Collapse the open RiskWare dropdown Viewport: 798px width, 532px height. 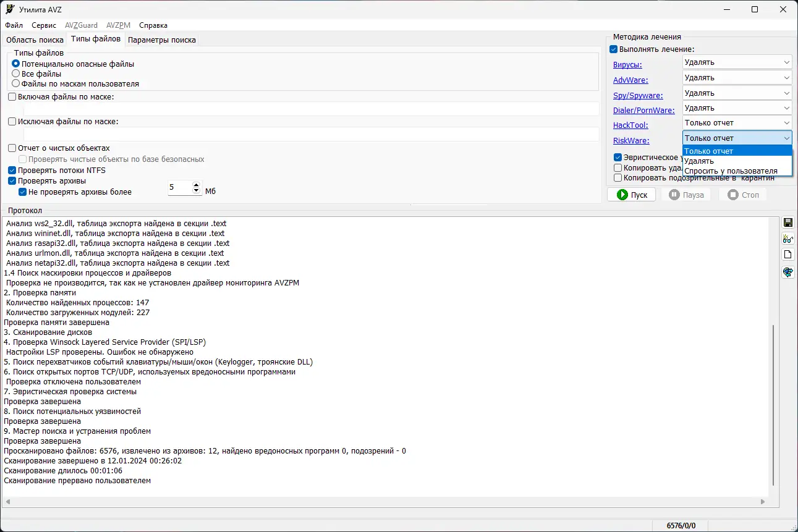coord(737,138)
